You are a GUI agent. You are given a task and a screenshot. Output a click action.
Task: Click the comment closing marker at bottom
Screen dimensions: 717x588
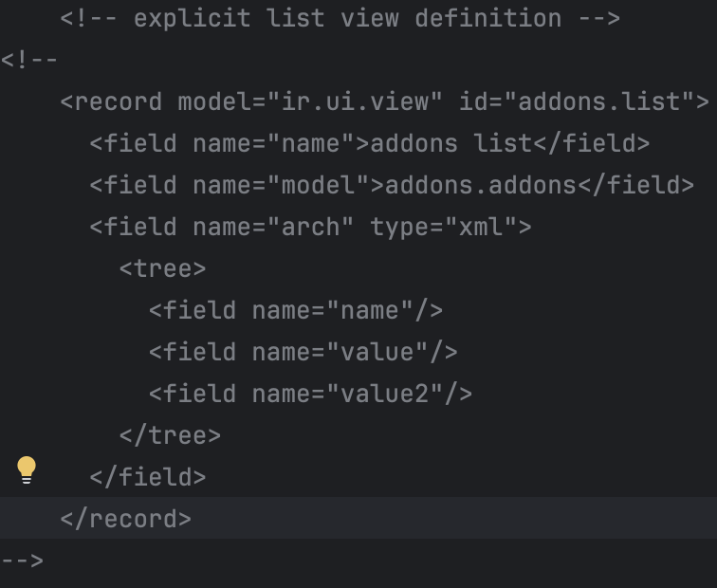(22, 560)
